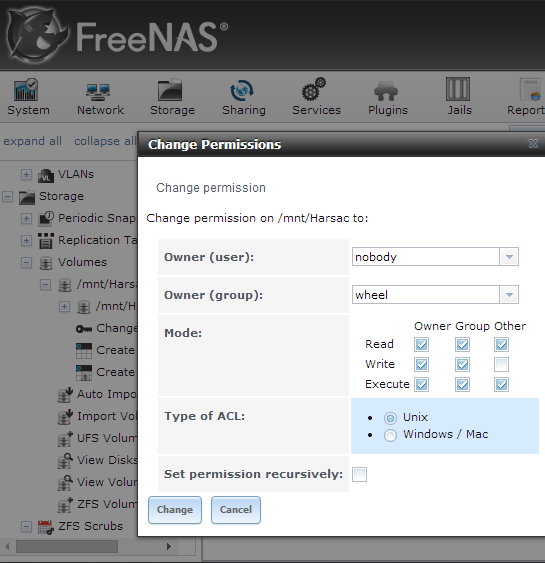The height and width of the screenshot is (563, 545).
Task: Open the Jails toolbar icon
Action: tap(458, 89)
